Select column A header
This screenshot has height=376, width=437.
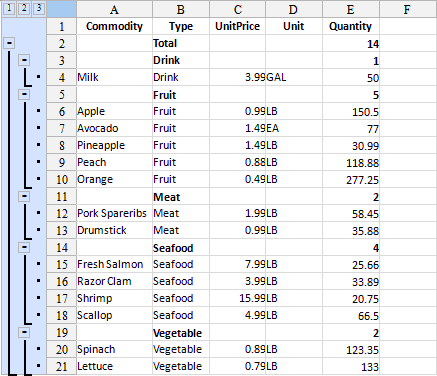pyautogui.click(x=114, y=9)
